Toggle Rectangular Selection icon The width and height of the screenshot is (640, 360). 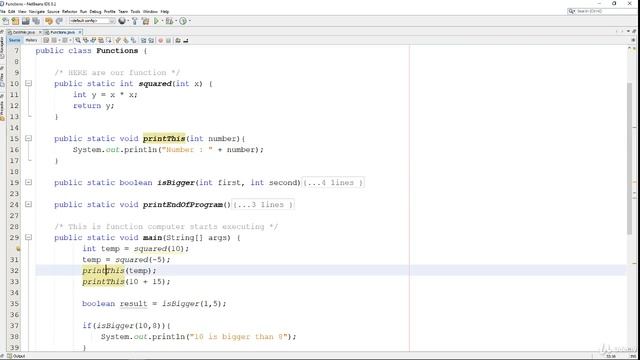pyautogui.click(x=109, y=40)
